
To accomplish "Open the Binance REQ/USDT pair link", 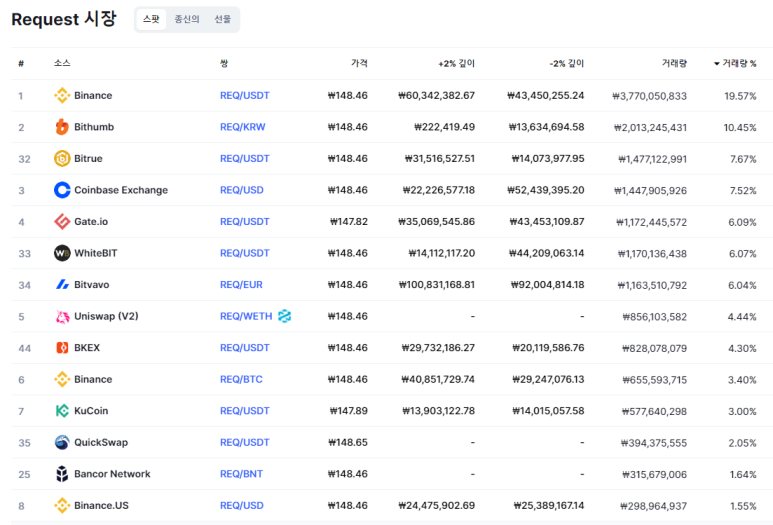I will tap(245, 95).
